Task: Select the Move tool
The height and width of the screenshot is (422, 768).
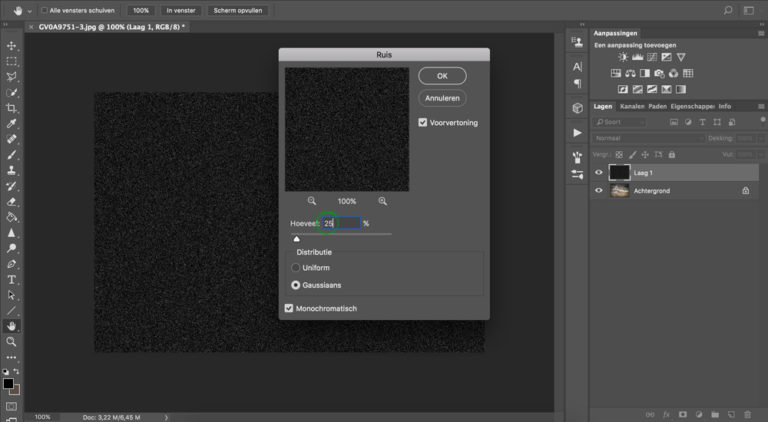Action: [11, 46]
